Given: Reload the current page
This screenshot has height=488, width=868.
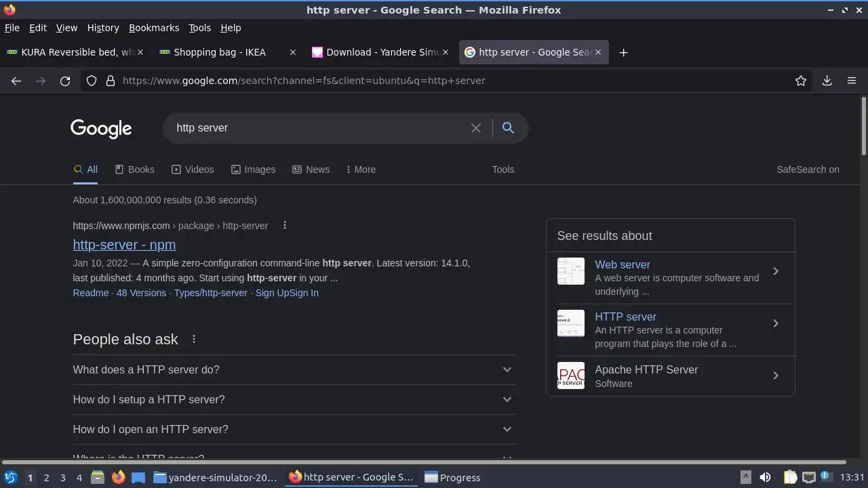Looking at the screenshot, I should [65, 81].
